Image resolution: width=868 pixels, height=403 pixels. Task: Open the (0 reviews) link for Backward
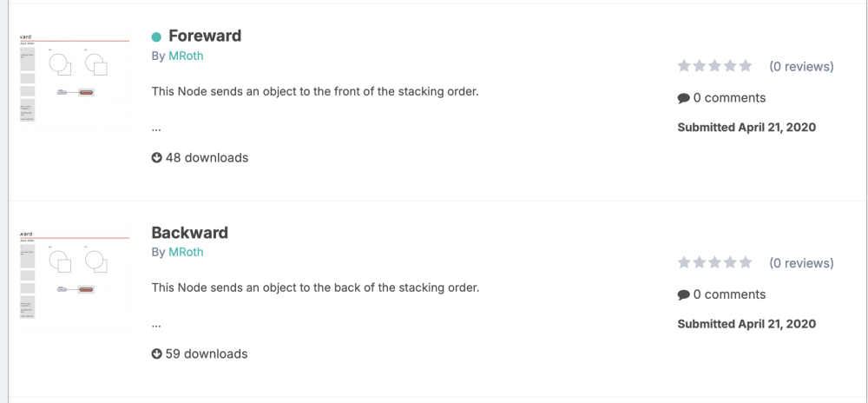tap(801, 262)
